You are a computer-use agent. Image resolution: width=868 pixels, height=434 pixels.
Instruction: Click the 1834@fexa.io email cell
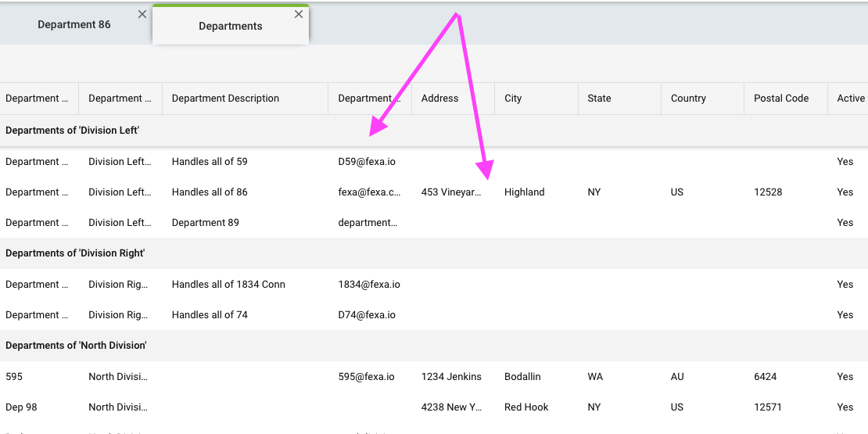[369, 285]
